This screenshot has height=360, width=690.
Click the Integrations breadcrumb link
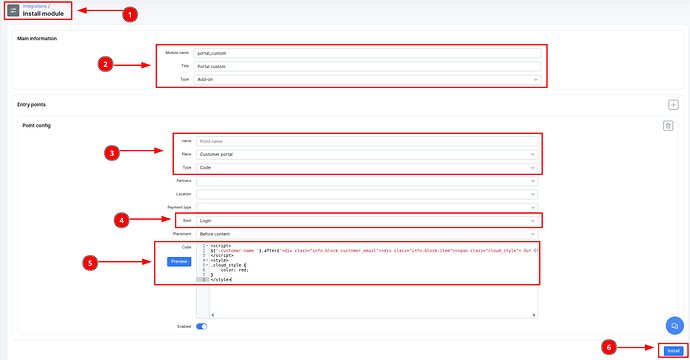pyautogui.click(x=35, y=6)
